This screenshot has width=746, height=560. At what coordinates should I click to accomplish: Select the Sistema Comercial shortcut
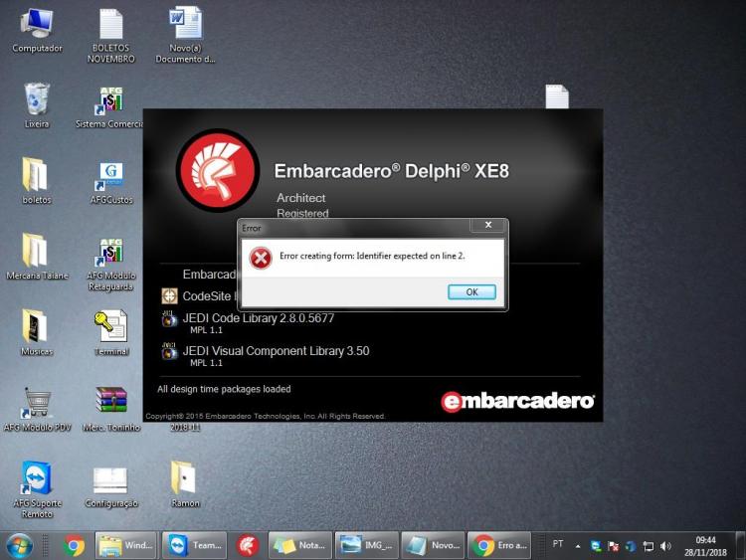(x=110, y=107)
